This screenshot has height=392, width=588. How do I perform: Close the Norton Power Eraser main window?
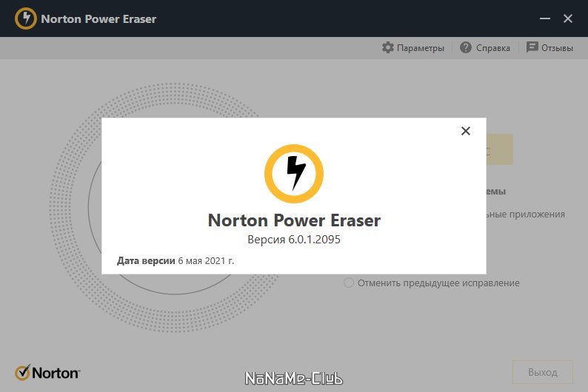568,18
